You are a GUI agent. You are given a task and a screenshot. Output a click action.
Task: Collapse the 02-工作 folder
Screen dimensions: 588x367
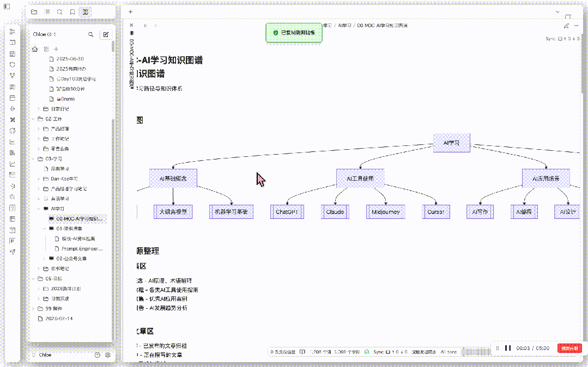point(33,119)
